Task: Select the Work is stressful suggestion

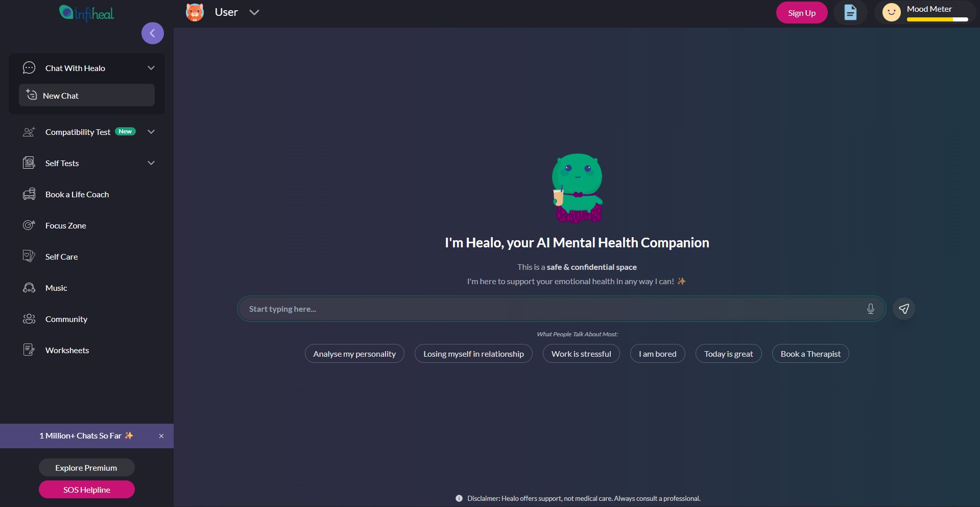Action: coord(581,354)
